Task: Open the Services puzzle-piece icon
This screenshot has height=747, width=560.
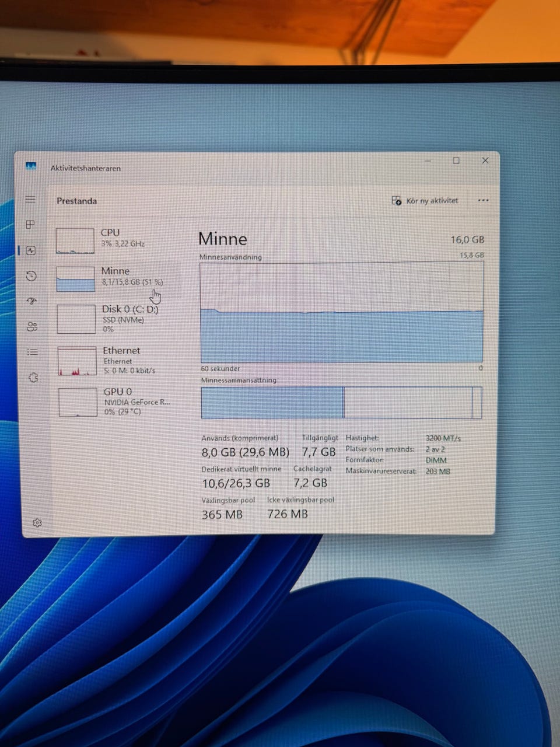Action: [x=33, y=378]
